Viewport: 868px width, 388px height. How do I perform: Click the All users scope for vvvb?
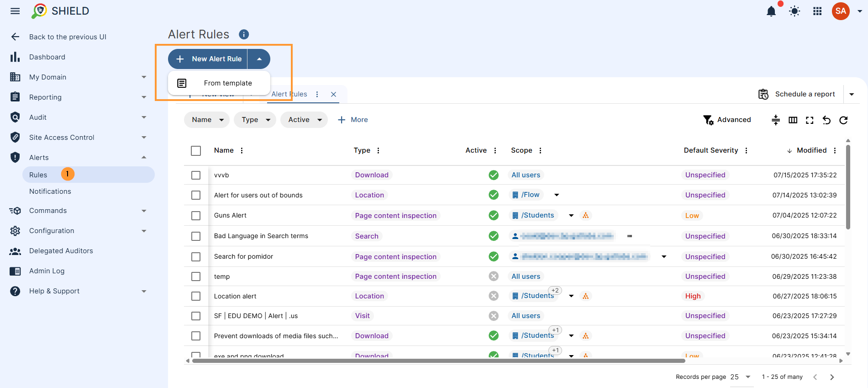pos(526,175)
